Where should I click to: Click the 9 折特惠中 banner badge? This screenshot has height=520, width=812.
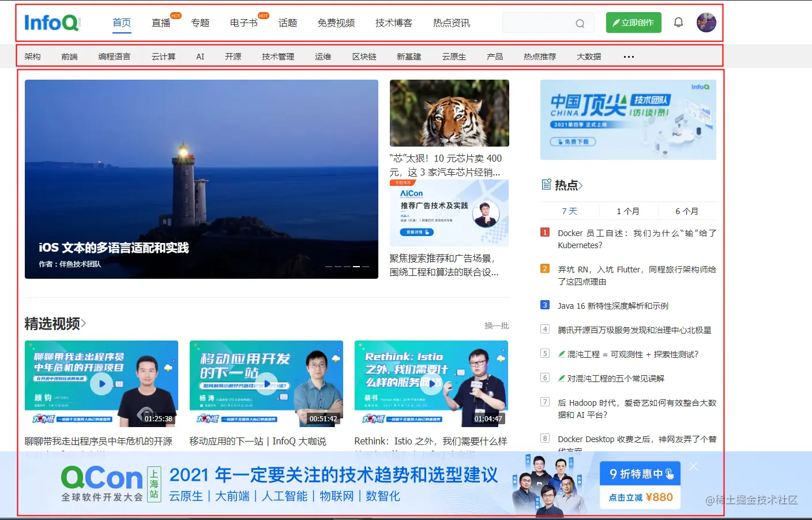click(x=641, y=474)
